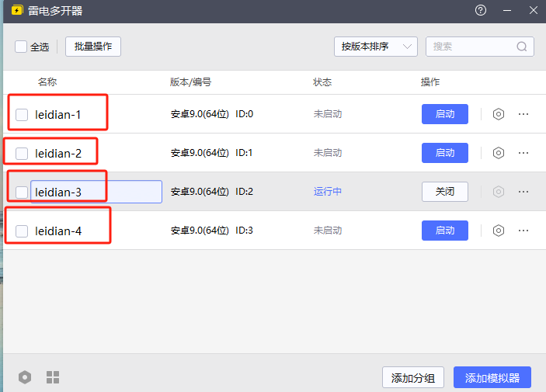Focus the 搜索 search input field
This screenshot has width=546, height=392.
coord(479,47)
